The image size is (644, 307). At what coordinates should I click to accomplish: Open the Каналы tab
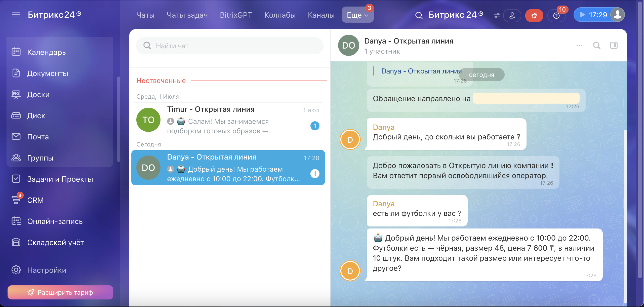coord(321,15)
